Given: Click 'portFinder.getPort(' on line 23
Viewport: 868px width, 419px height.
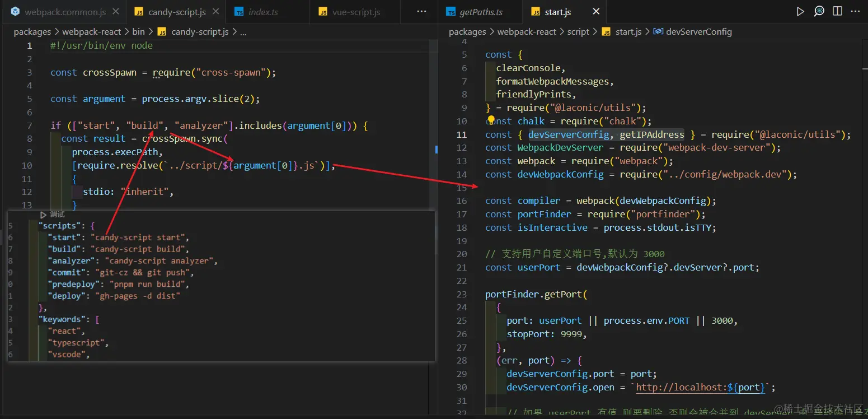Looking at the screenshot, I should pos(536,294).
